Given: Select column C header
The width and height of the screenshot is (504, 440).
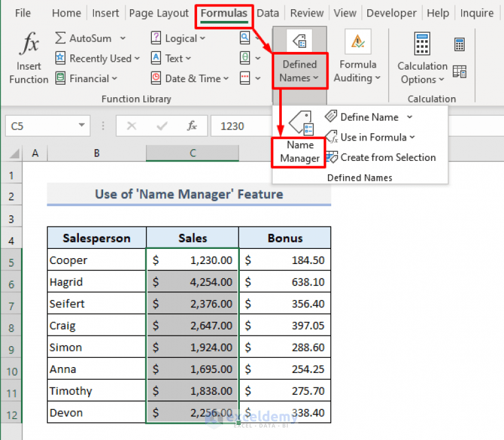Looking at the screenshot, I should 193,153.
